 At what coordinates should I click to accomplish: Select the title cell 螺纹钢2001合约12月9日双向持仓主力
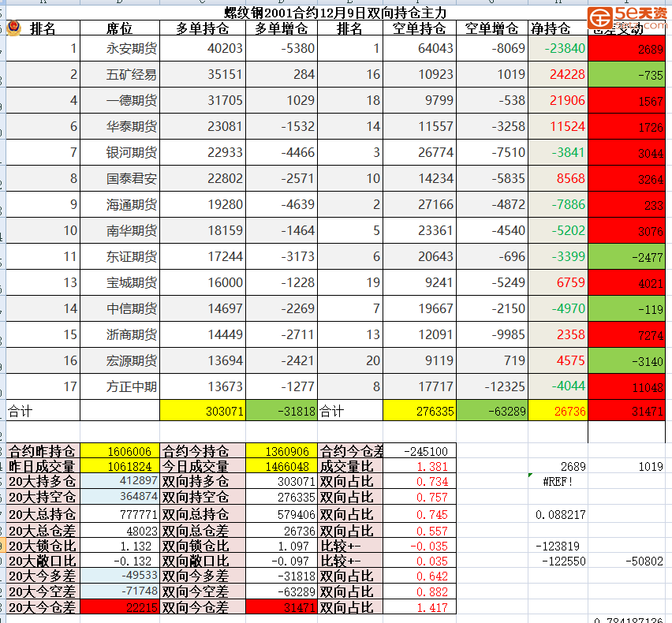click(335, 12)
